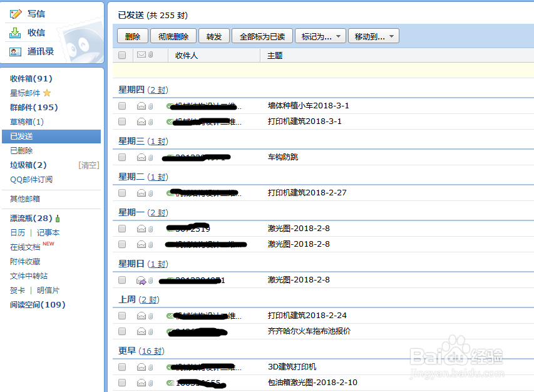Open the 3D建筑打印机 subject
534x392 pixels.
pyautogui.click(x=292, y=367)
